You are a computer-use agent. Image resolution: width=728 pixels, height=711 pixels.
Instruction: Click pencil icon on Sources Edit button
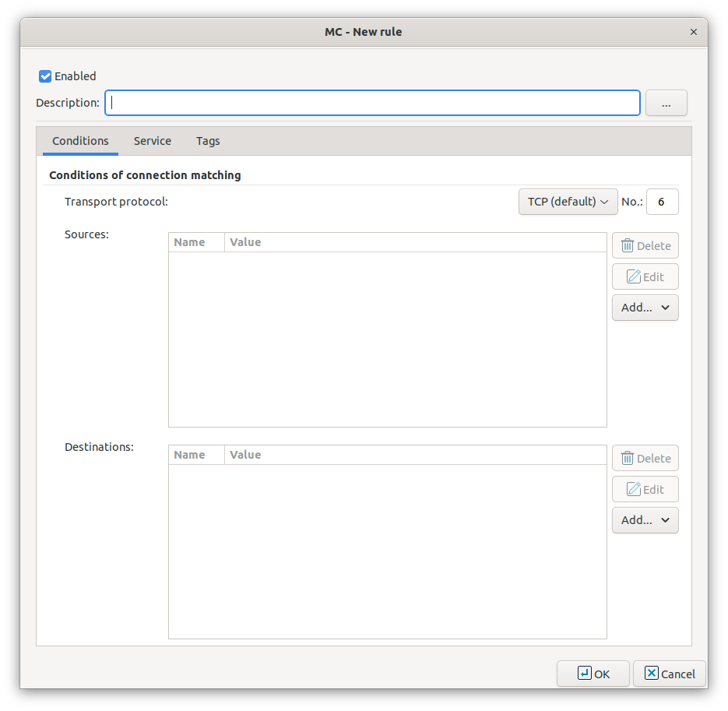click(633, 277)
